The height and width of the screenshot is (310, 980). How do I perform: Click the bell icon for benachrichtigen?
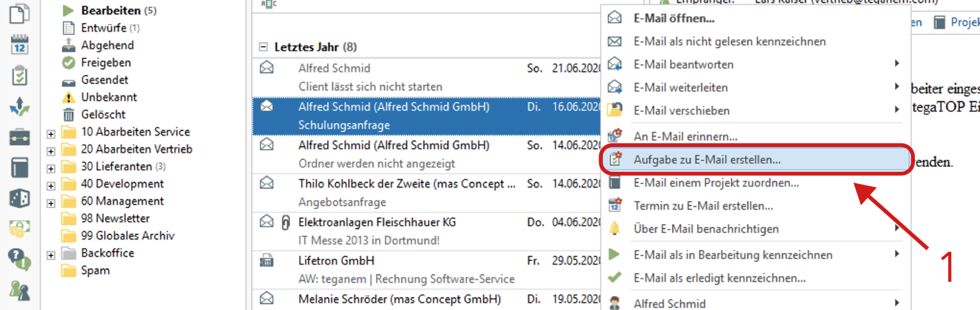coord(615,228)
